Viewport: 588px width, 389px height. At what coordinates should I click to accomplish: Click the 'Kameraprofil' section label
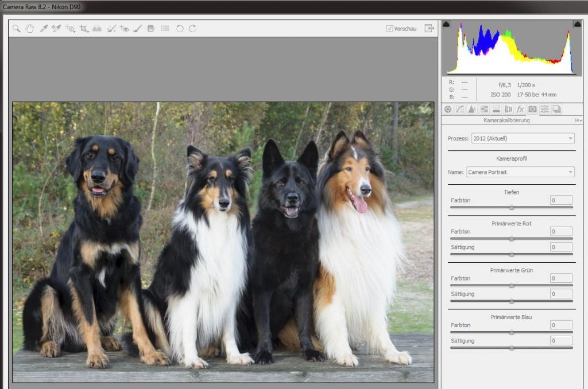pos(512,158)
